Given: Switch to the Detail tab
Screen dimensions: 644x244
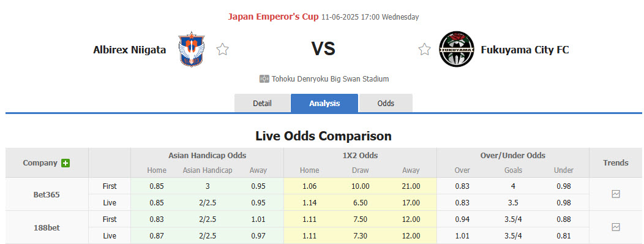Looking at the screenshot, I should (263, 103).
